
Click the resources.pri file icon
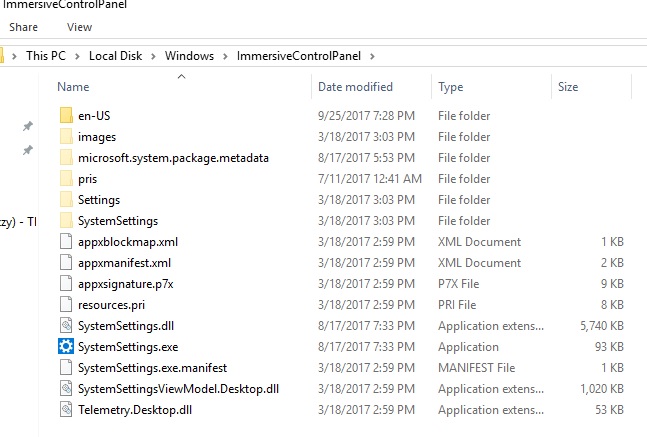click(x=66, y=305)
